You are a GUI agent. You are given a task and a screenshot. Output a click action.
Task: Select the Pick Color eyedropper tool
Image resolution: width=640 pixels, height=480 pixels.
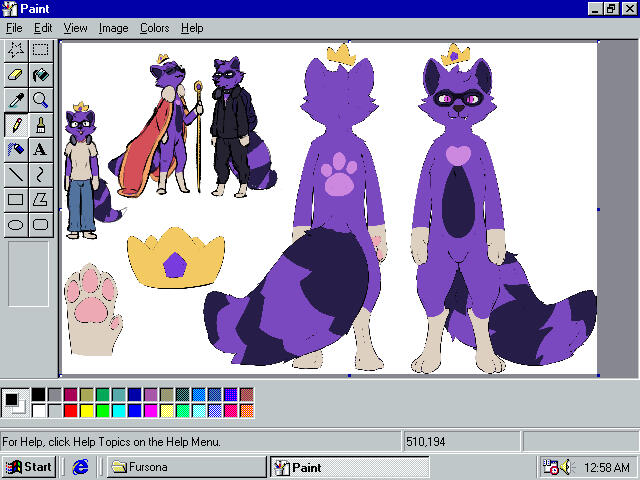[x=16, y=99]
